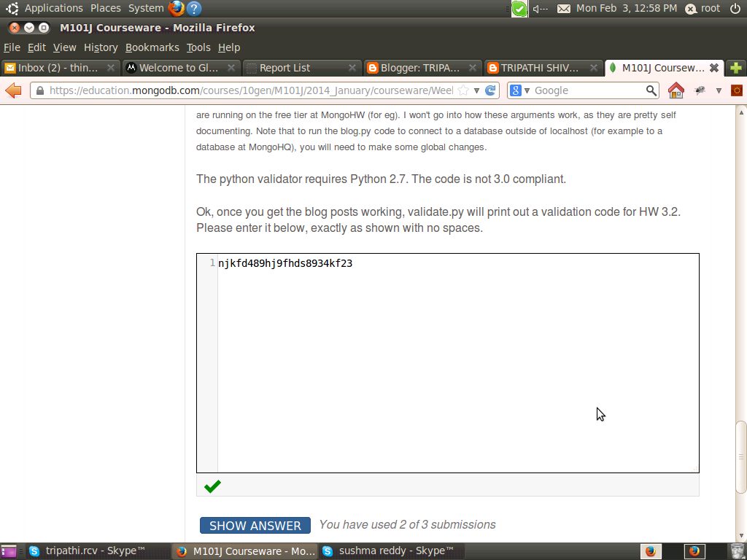Screen dimensions: 747x560
Task: Click the scrollbar up arrow
Action: tap(741, 112)
